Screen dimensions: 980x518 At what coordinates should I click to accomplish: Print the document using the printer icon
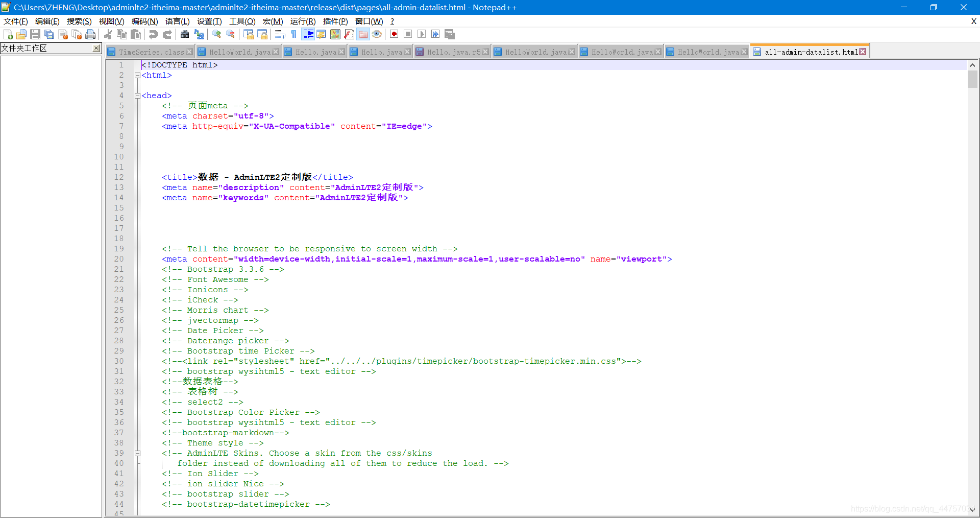click(x=90, y=34)
